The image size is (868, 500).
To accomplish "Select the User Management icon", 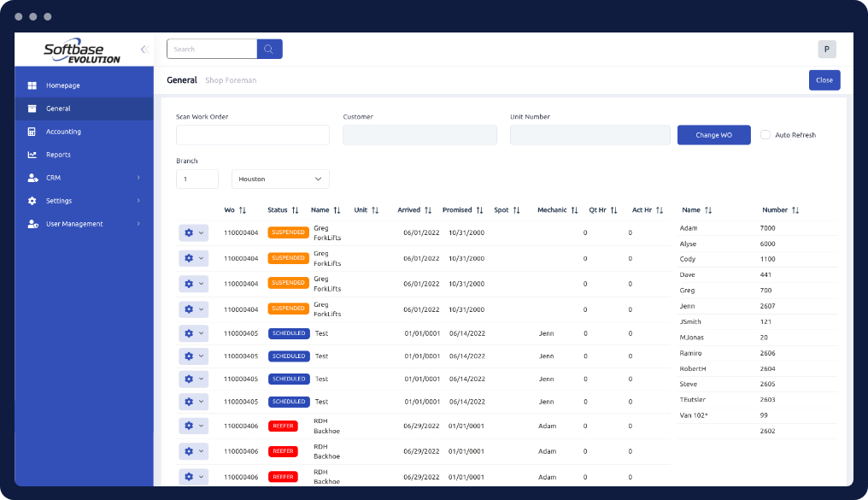I will 32,223.
